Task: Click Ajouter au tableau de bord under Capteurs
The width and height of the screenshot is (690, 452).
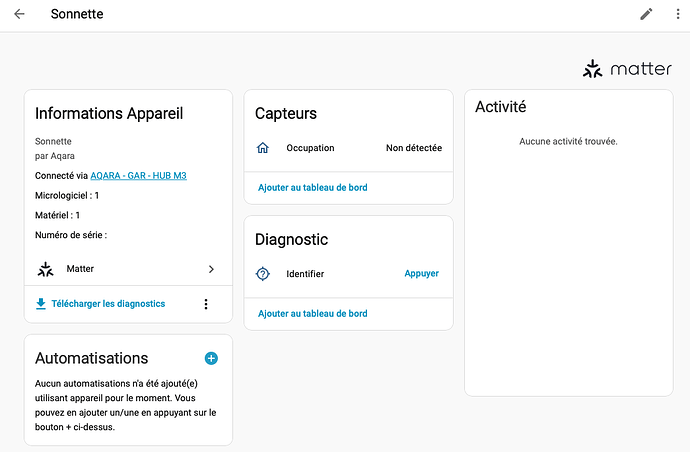Action: click(312, 188)
